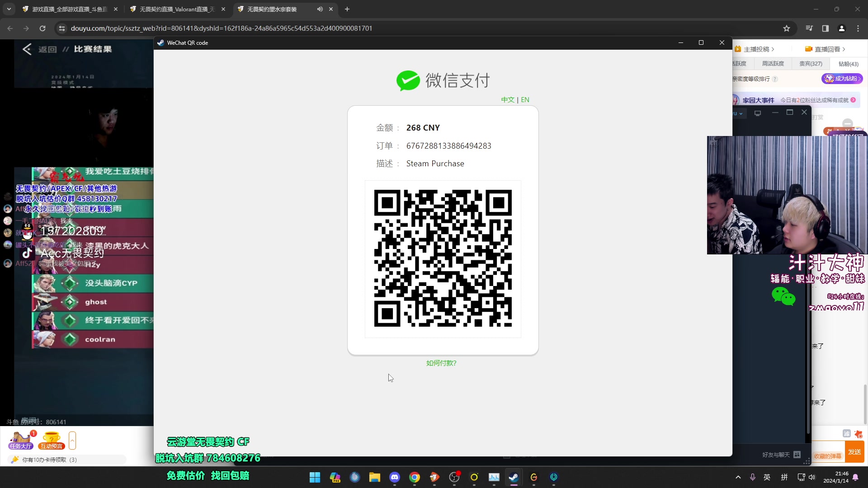Click the green WeChat icon on stream overlay
The image size is (868, 488).
point(783,297)
